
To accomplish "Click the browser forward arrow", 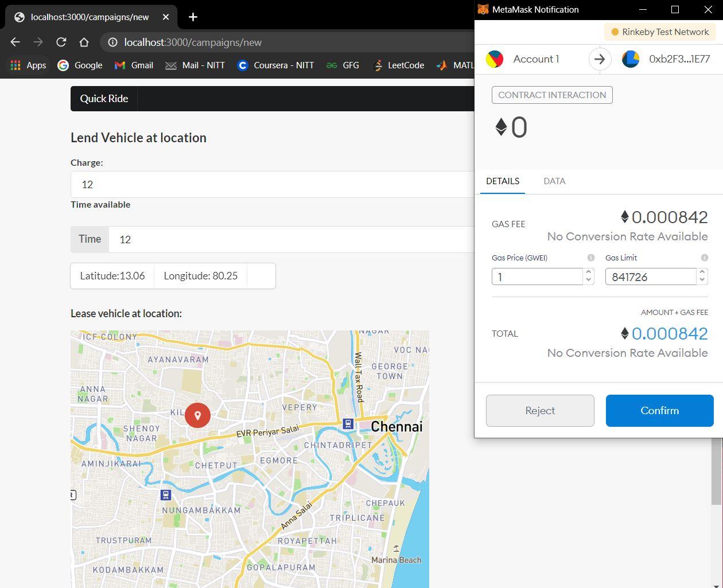I will [38, 42].
